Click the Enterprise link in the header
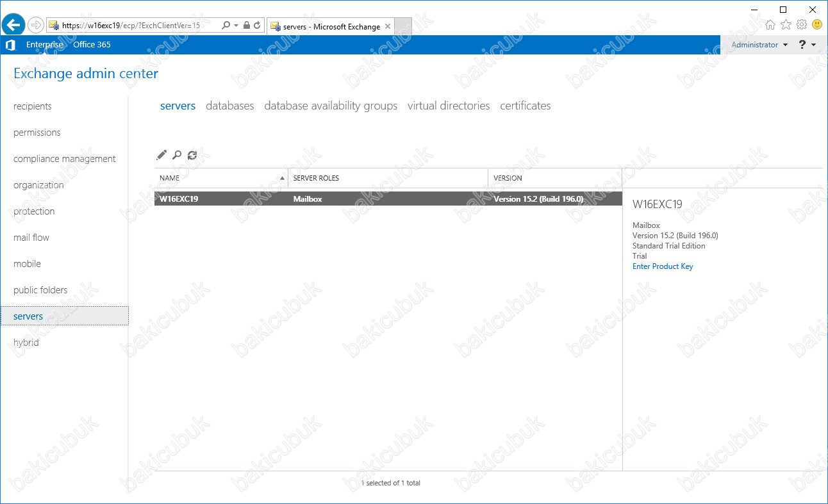This screenshot has width=828, height=504. tap(45, 45)
